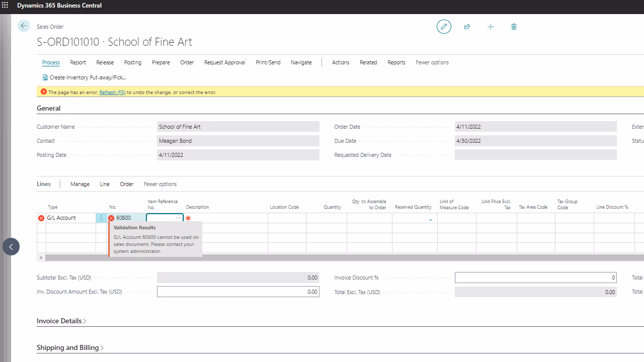
Task: Go back with the arrow button
Action: click(x=24, y=26)
